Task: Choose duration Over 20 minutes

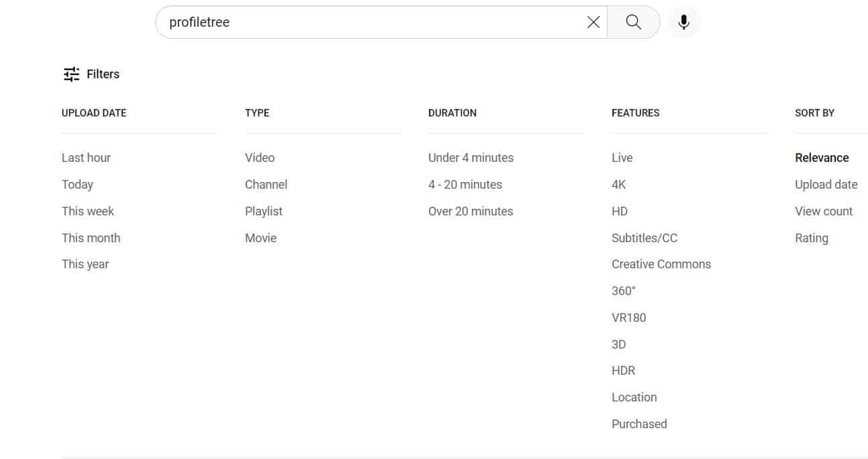Action: coord(470,211)
